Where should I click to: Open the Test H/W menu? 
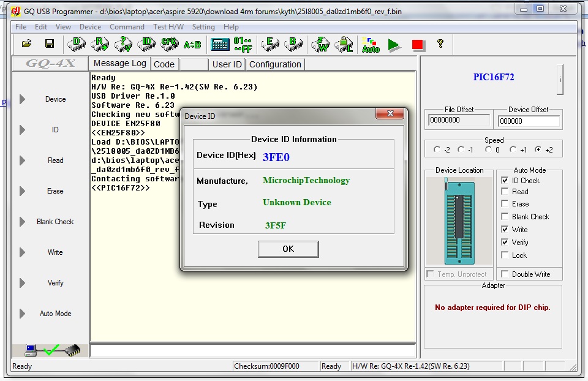[x=168, y=27]
